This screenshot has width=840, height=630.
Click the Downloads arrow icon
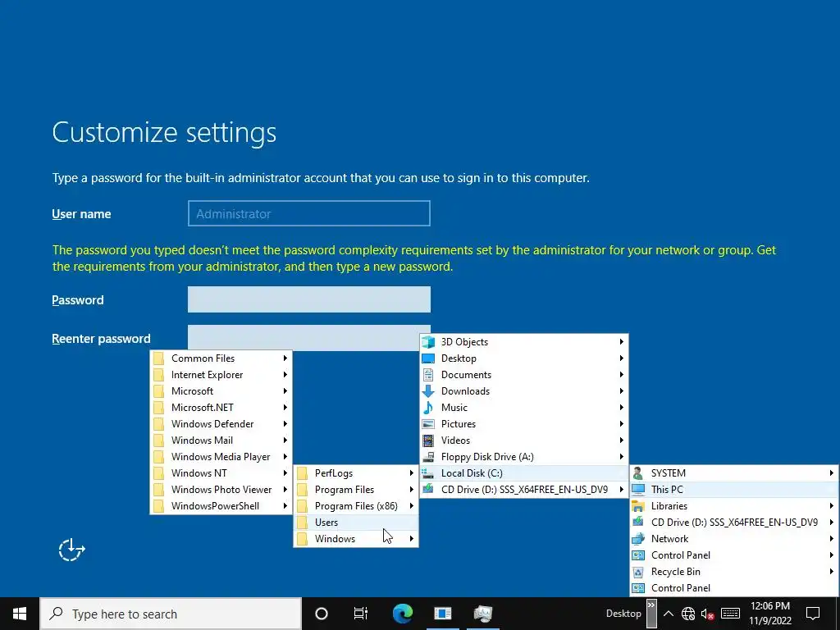(428, 391)
